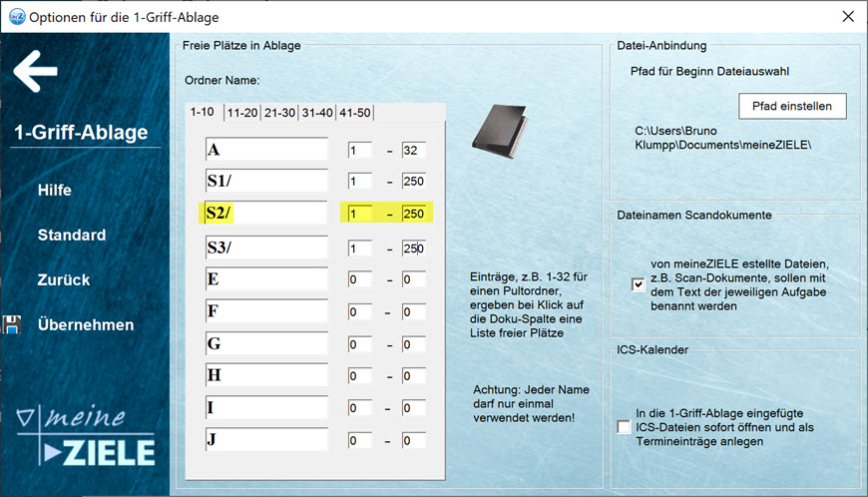This screenshot has width=868, height=497.
Task: Go to the 41-50 tab
Action: coord(354,113)
